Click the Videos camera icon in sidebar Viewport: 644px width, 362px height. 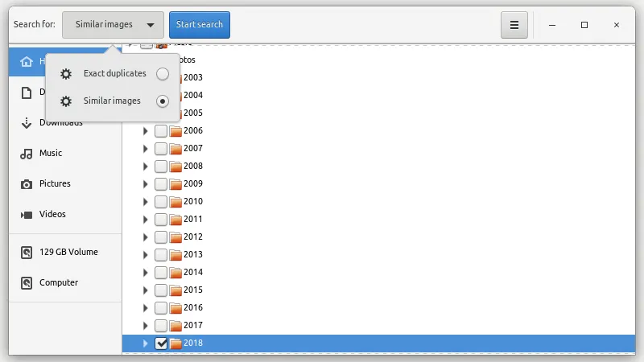point(27,215)
